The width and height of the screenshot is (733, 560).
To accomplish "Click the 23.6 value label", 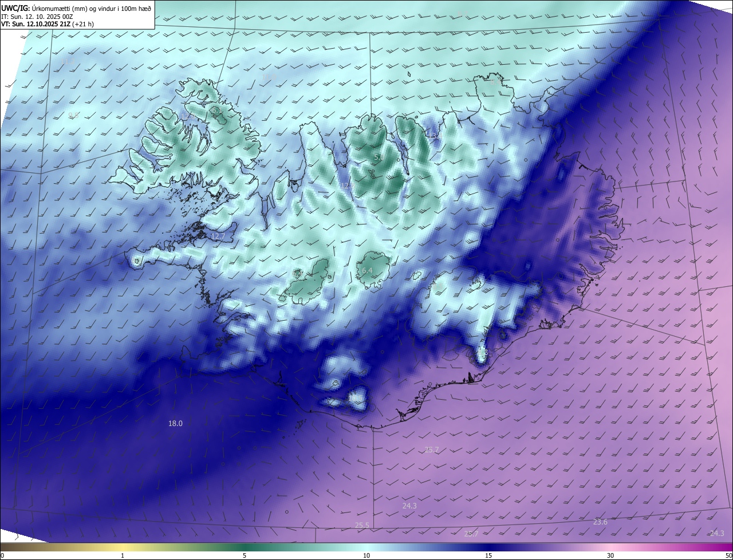I will [x=600, y=522].
